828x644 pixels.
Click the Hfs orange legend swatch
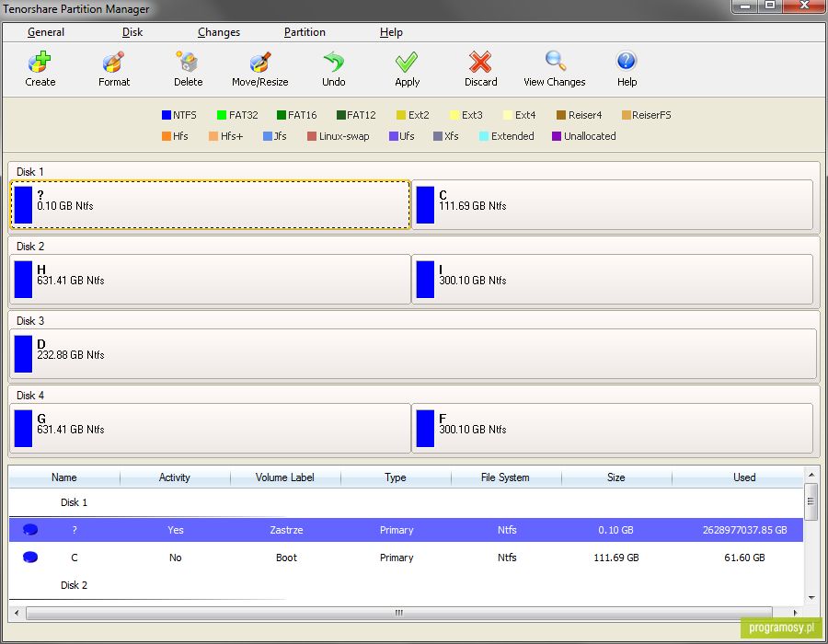pos(167,136)
